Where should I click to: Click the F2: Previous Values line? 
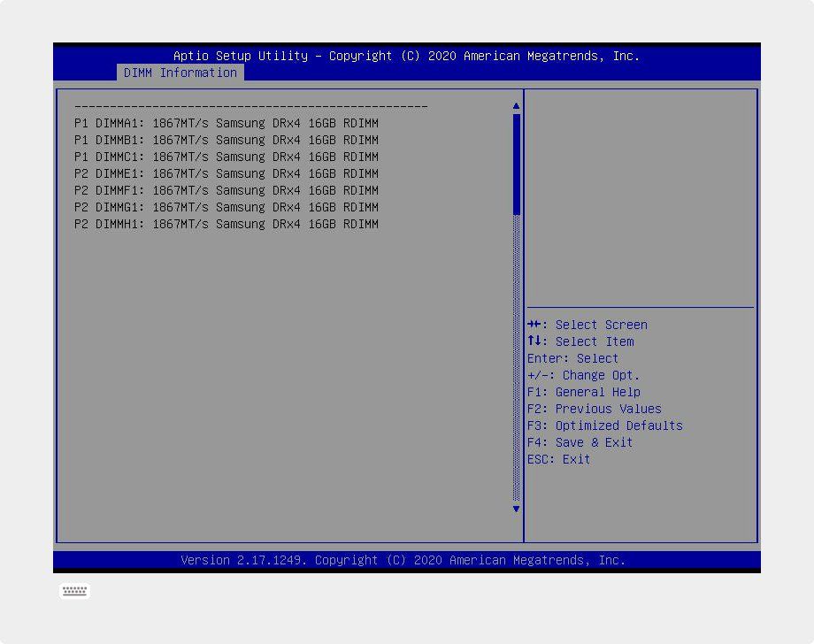pos(595,409)
